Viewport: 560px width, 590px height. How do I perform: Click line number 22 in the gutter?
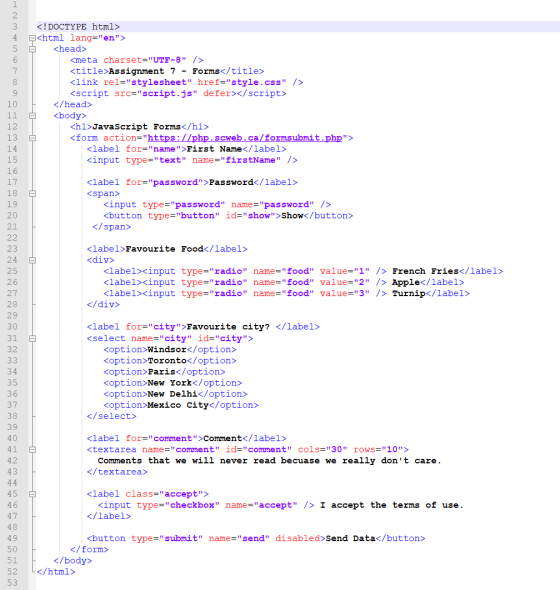pyautogui.click(x=12, y=238)
